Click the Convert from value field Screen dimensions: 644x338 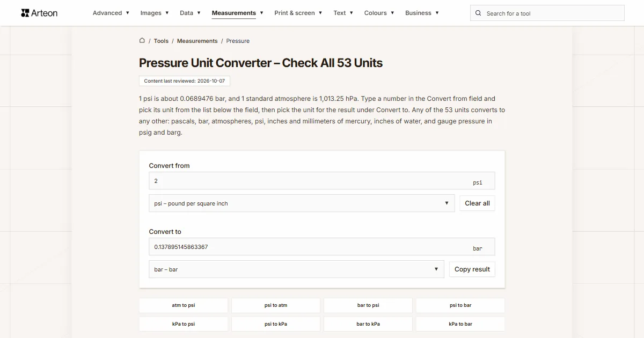[x=322, y=181]
